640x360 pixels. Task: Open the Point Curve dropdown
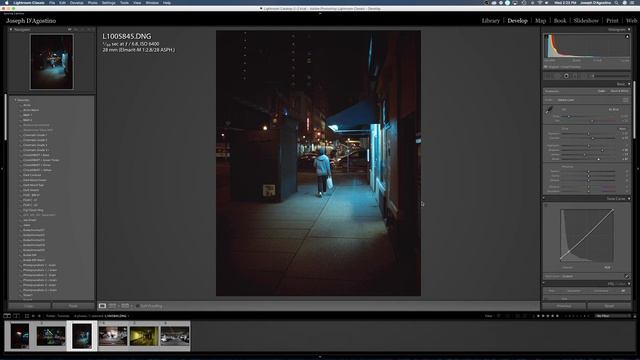[x=568, y=276]
